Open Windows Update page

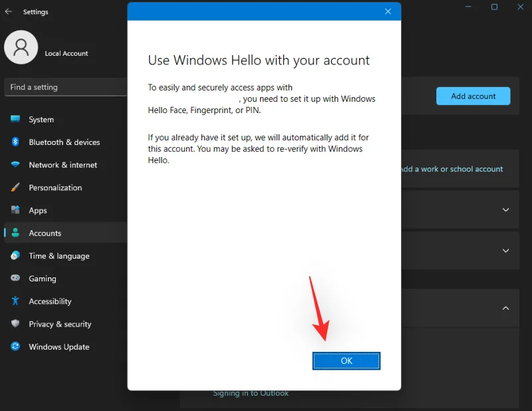(66, 347)
